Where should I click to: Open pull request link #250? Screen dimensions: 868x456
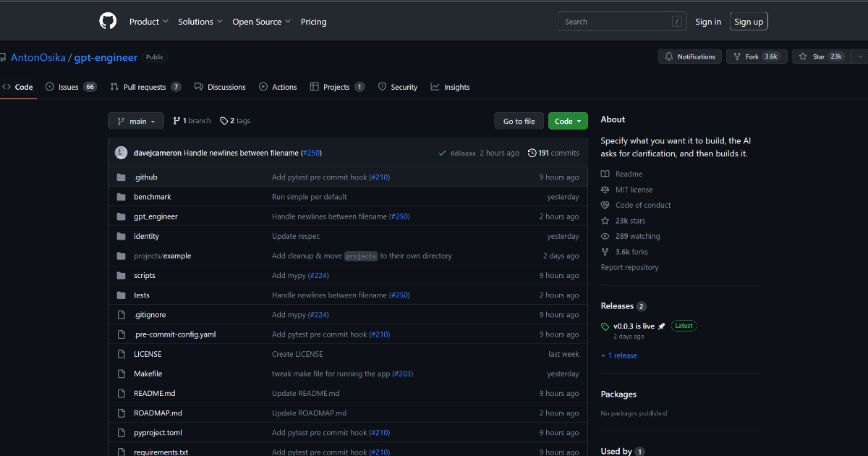point(311,153)
